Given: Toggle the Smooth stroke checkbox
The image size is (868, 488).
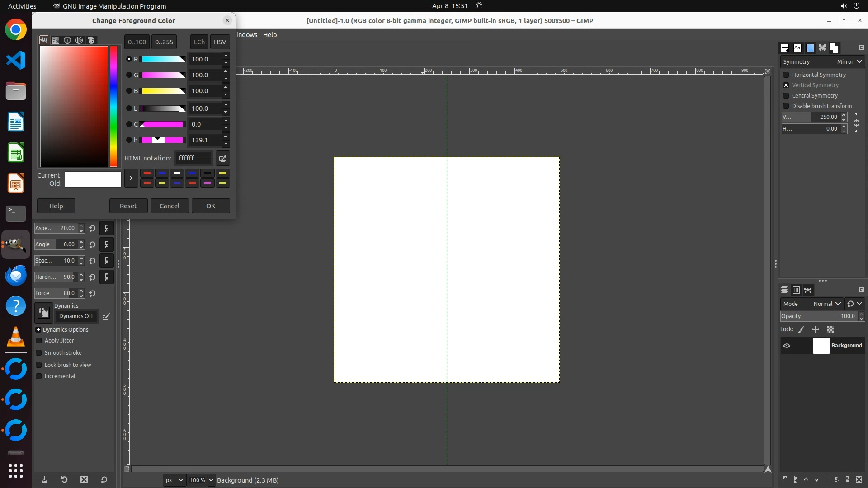Looking at the screenshot, I should point(39,353).
